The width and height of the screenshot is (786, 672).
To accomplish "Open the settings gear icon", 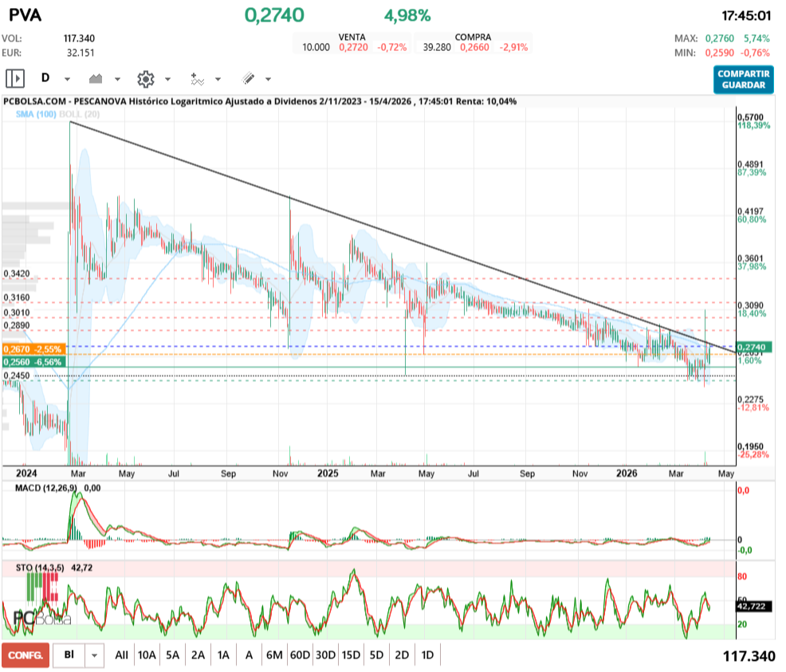I will pos(145,79).
